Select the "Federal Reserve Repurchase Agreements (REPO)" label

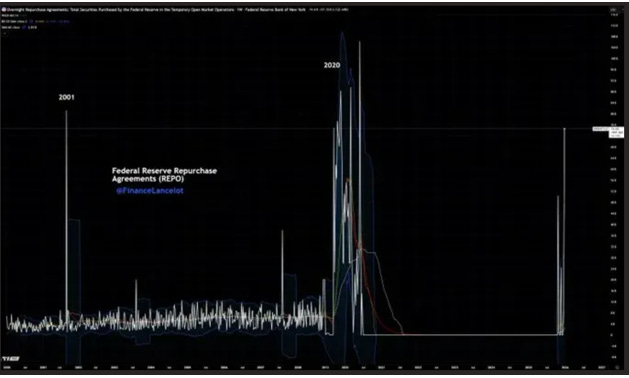point(164,175)
